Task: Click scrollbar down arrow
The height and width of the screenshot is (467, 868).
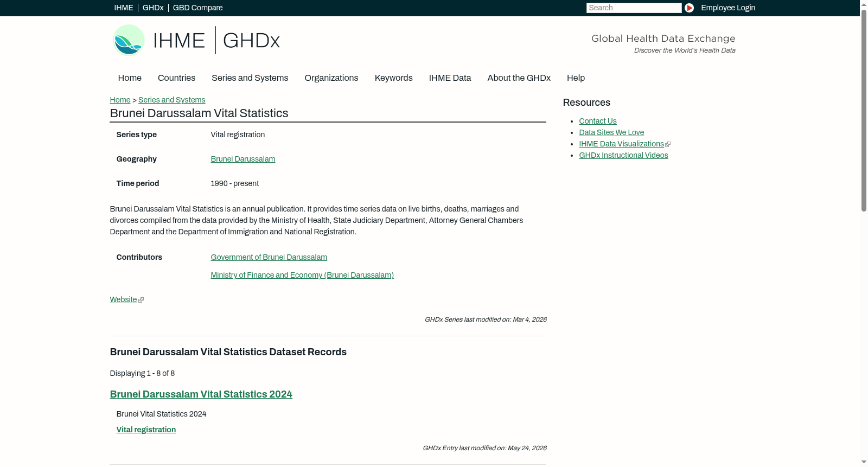Action: point(864,462)
